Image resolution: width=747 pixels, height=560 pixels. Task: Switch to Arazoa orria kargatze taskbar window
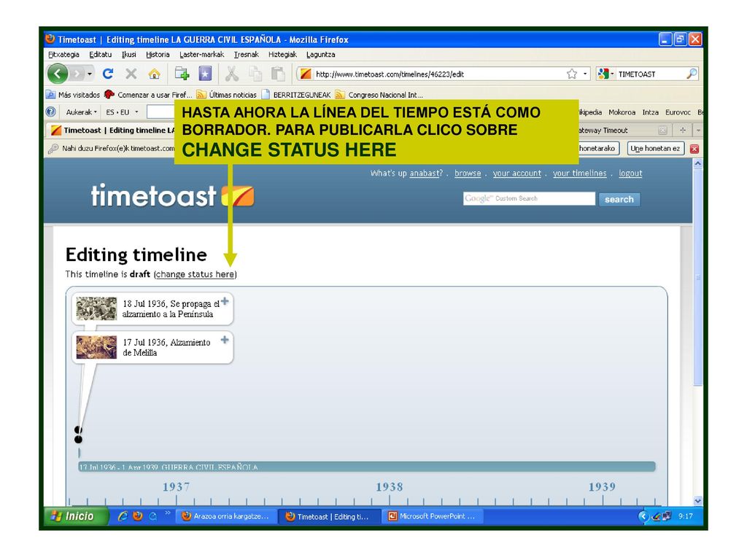[x=226, y=516]
